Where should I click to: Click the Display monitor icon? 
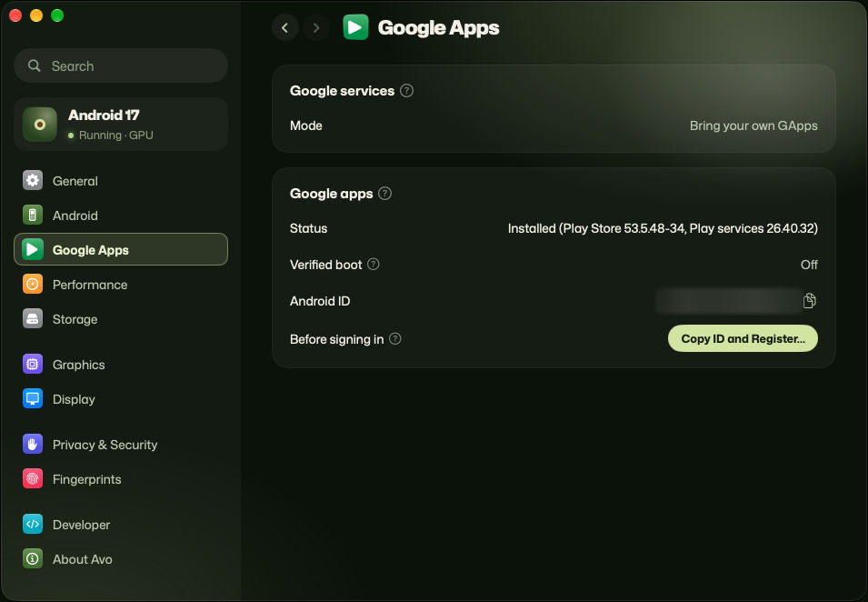[x=33, y=398]
